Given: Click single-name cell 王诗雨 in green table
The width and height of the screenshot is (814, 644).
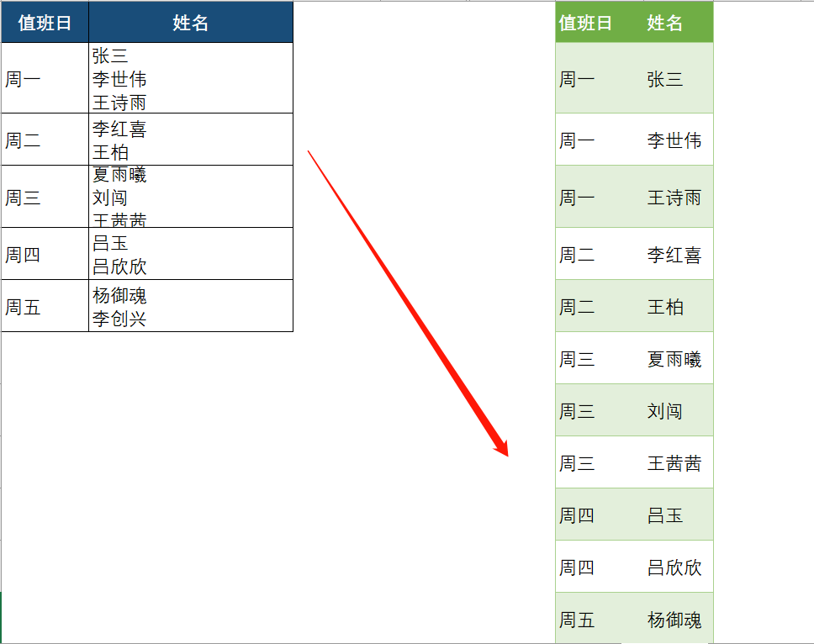Looking at the screenshot, I should pos(678,197).
